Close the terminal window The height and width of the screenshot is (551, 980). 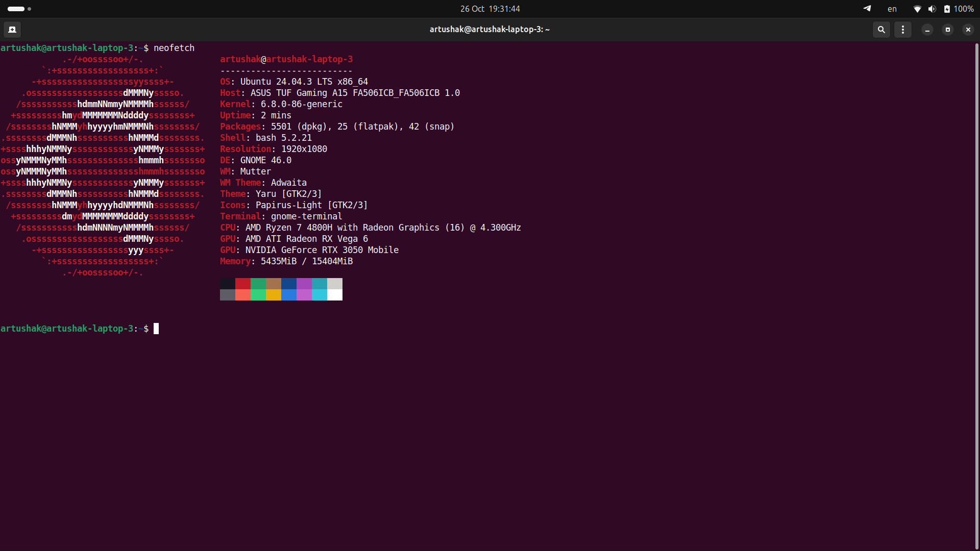pyautogui.click(x=968, y=30)
